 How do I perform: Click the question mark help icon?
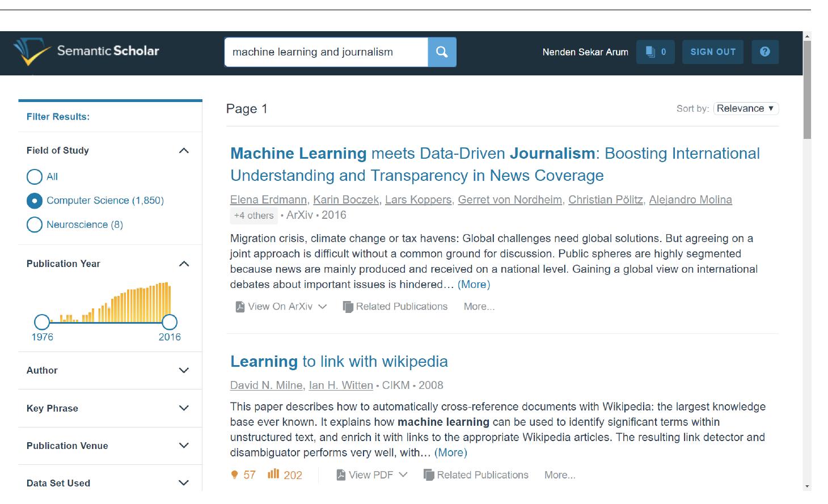[764, 52]
